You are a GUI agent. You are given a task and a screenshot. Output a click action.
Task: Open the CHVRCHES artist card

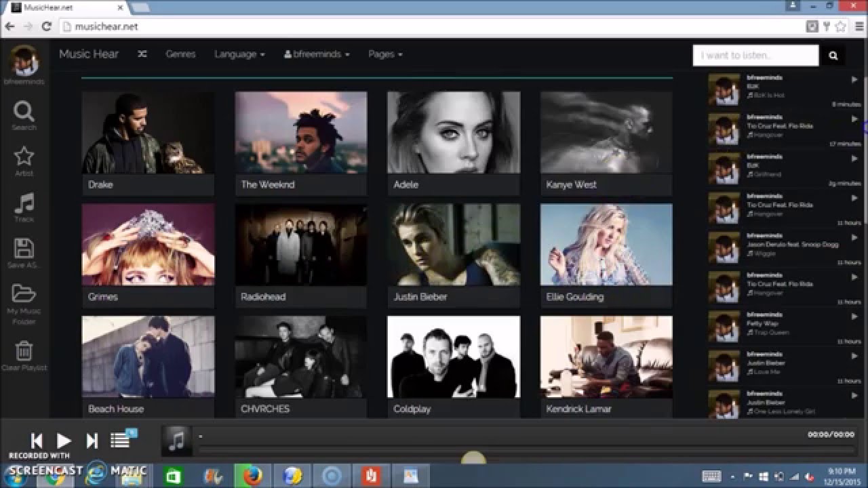tap(300, 367)
